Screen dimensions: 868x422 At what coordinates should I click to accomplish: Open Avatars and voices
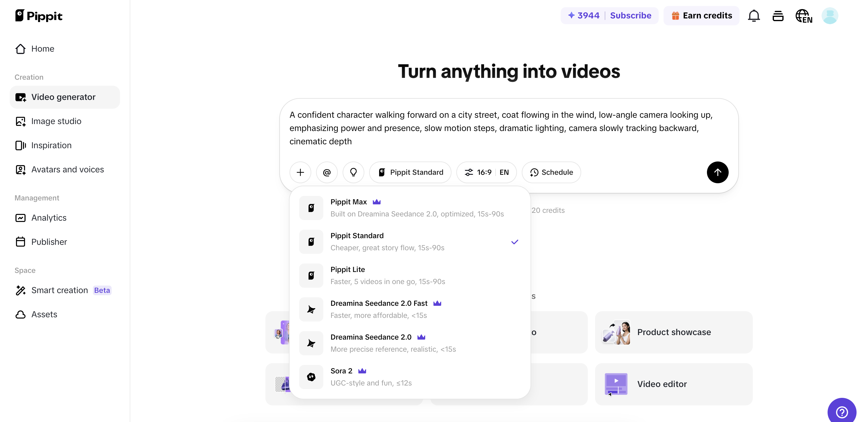point(67,169)
